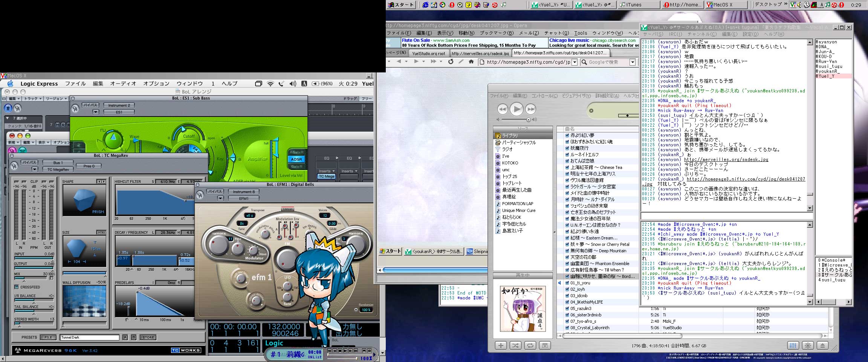The height and width of the screenshot is (362, 868).
Task: Click the Flute On Sale ad link
Action: click(x=416, y=40)
